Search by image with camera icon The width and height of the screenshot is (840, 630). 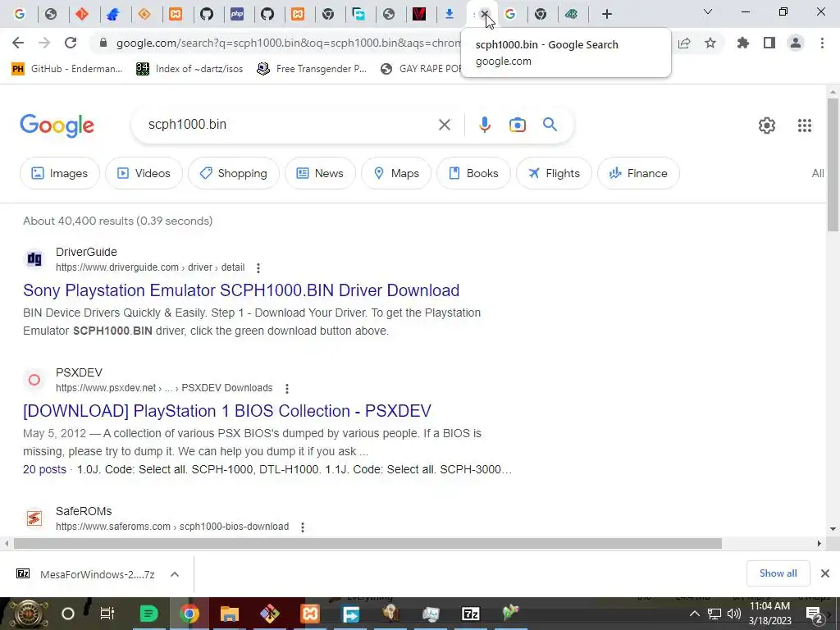pyautogui.click(x=518, y=125)
